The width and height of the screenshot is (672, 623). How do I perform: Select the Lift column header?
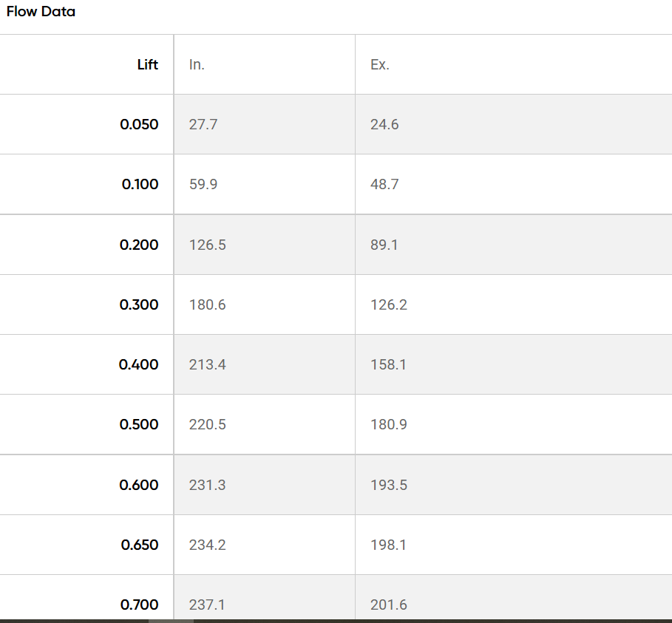148,64
